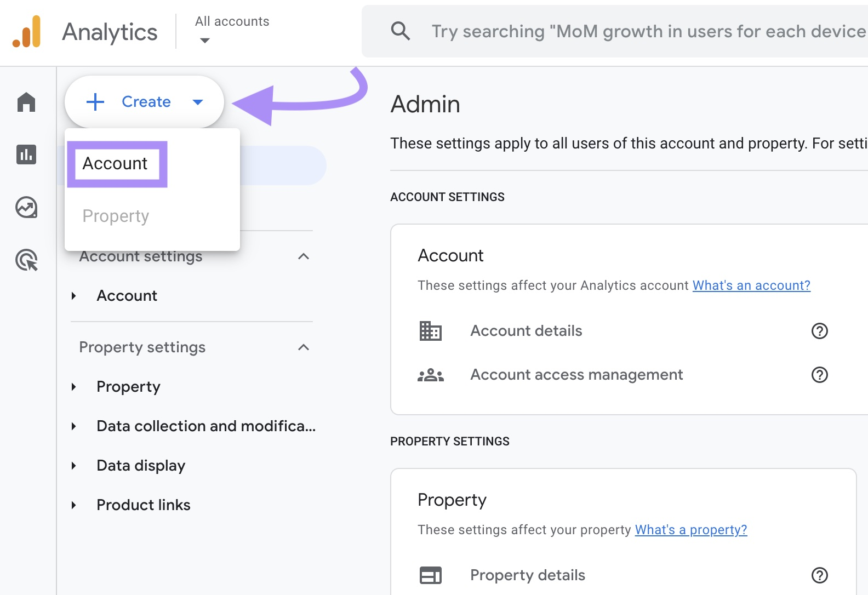
Task: Open the Home icon in sidebar
Action: click(x=26, y=102)
